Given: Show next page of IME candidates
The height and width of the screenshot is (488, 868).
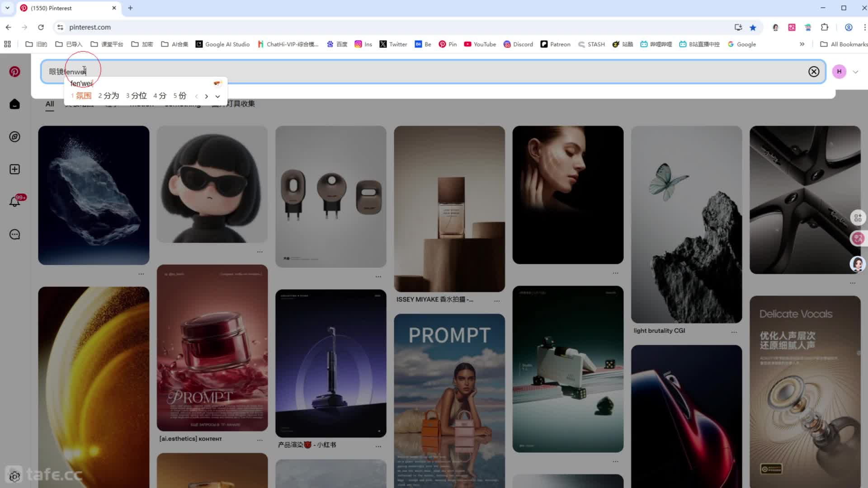Looking at the screenshot, I should (207, 96).
